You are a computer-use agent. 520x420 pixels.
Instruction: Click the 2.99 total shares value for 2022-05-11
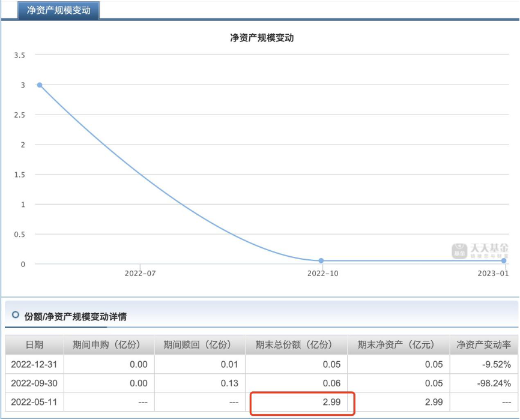[331, 403]
